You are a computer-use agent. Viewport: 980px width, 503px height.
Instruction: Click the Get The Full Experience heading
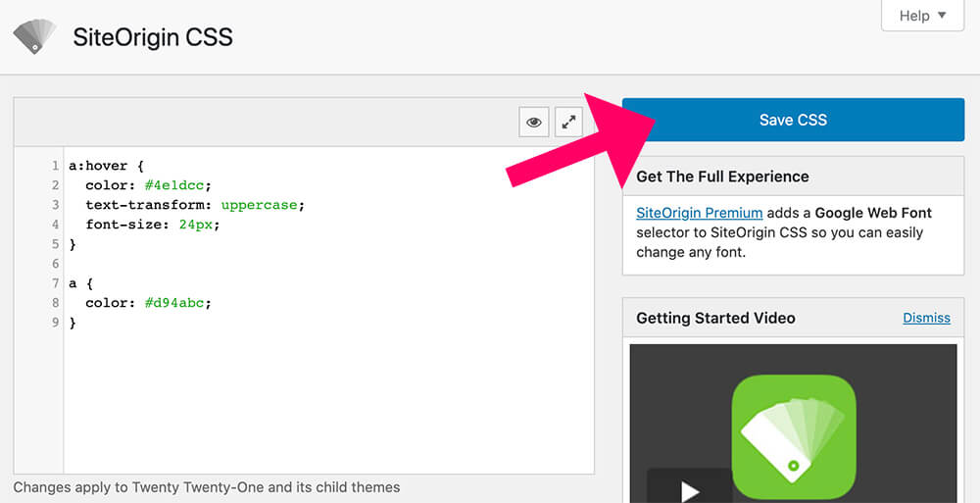point(722,176)
